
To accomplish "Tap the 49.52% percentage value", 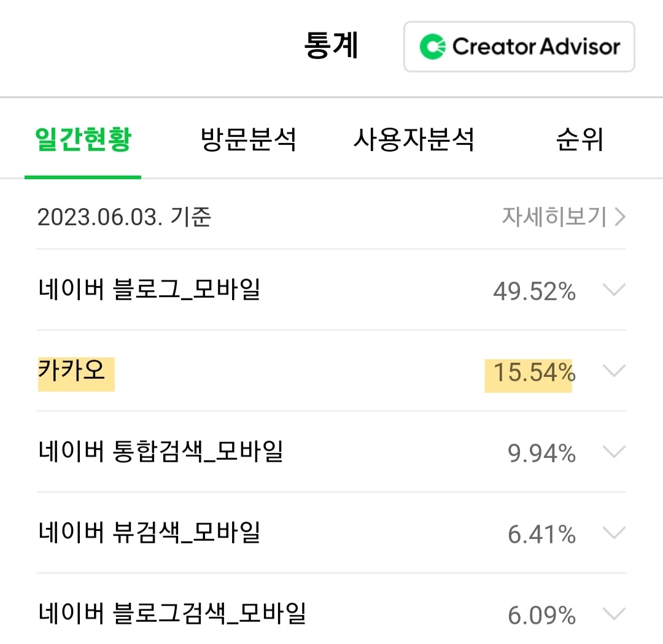I will 534,292.
